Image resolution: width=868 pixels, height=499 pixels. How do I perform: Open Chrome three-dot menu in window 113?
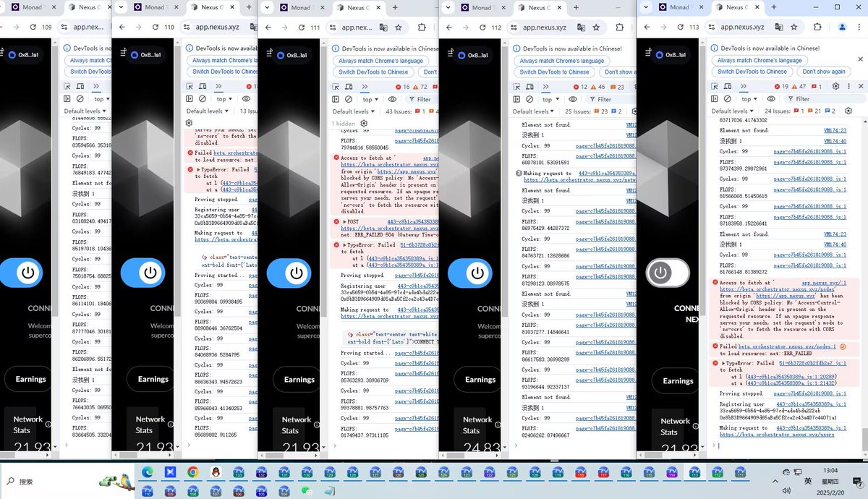859,27
